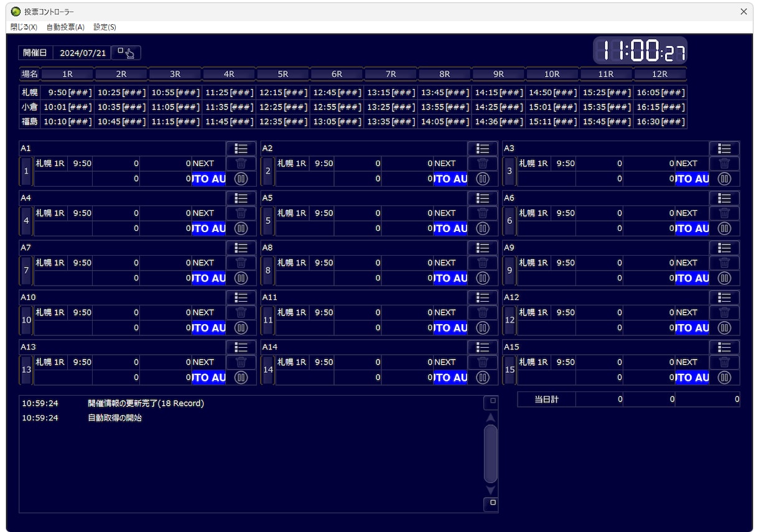Open the 設定(S) menu
The height and width of the screenshot is (532, 759).
(x=105, y=27)
